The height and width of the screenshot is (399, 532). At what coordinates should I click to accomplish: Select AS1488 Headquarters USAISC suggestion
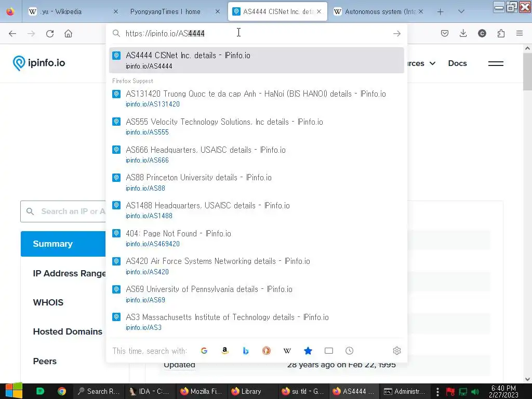257,210
